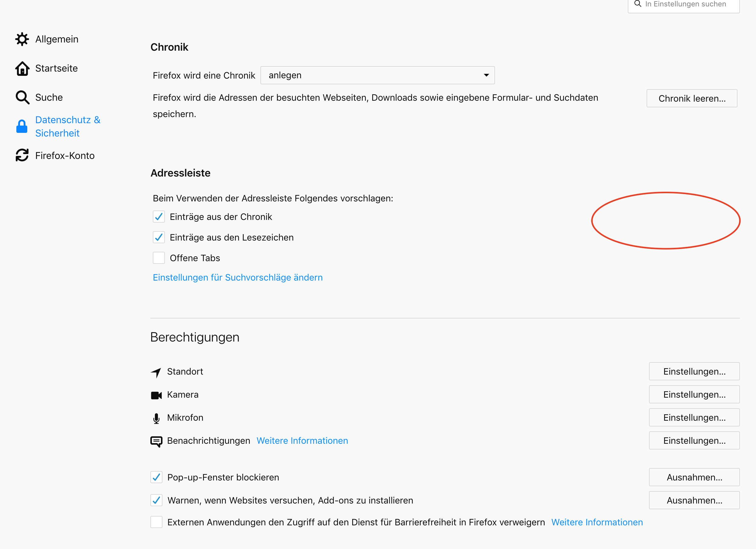
Task: Click the In Einstellungen suchen field
Action: 685,5
